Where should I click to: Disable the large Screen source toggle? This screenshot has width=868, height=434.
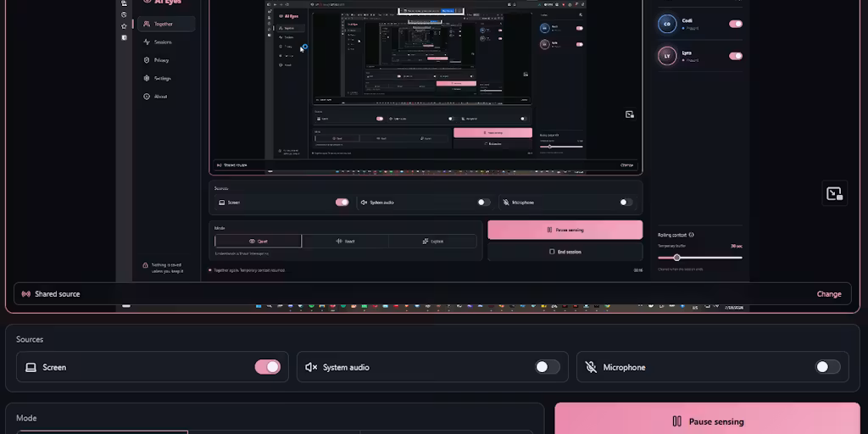[267, 367]
